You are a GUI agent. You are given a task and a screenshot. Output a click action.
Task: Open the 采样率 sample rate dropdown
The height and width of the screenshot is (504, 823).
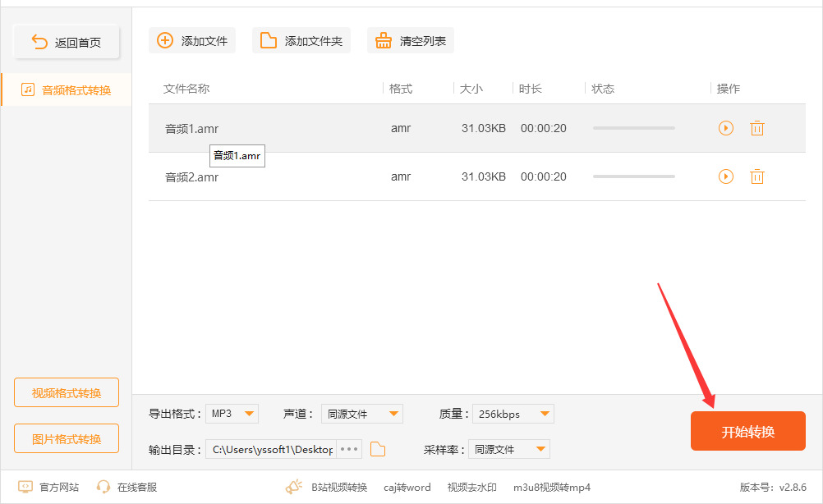click(509, 449)
